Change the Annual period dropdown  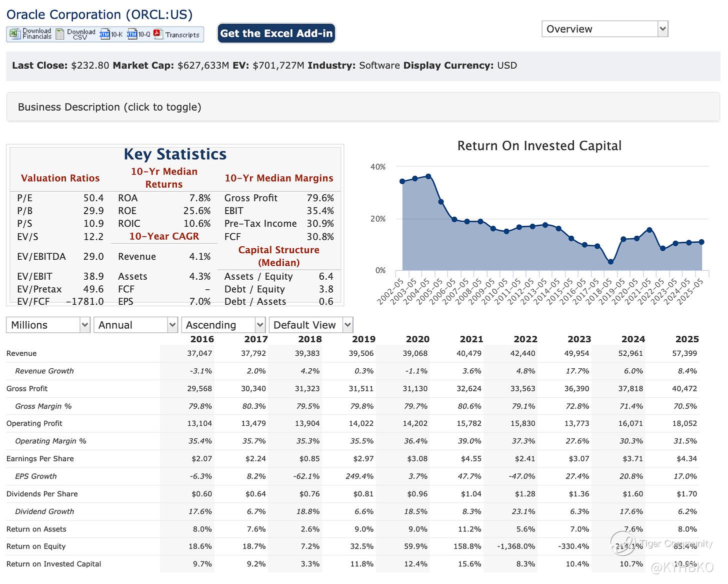[x=135, y=325]
